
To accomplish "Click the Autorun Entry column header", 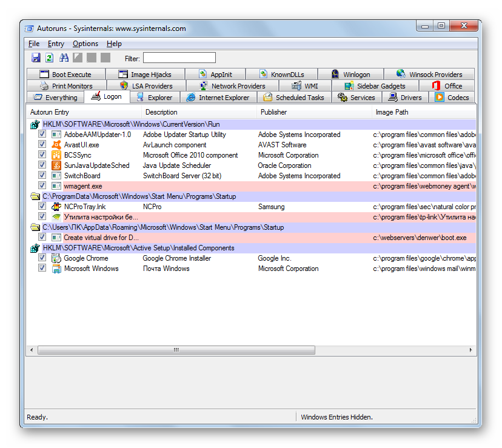I will pos(50,112).
